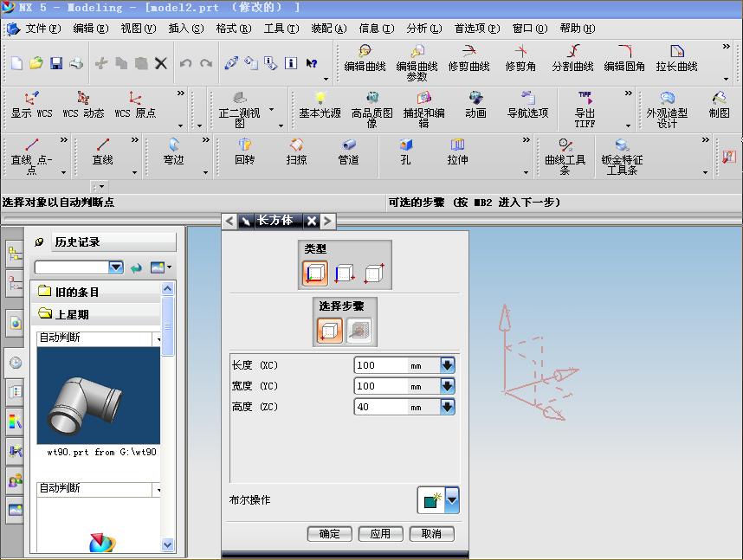Expand the 布尔操作 boolean dropdown

[x=452, y=500]
